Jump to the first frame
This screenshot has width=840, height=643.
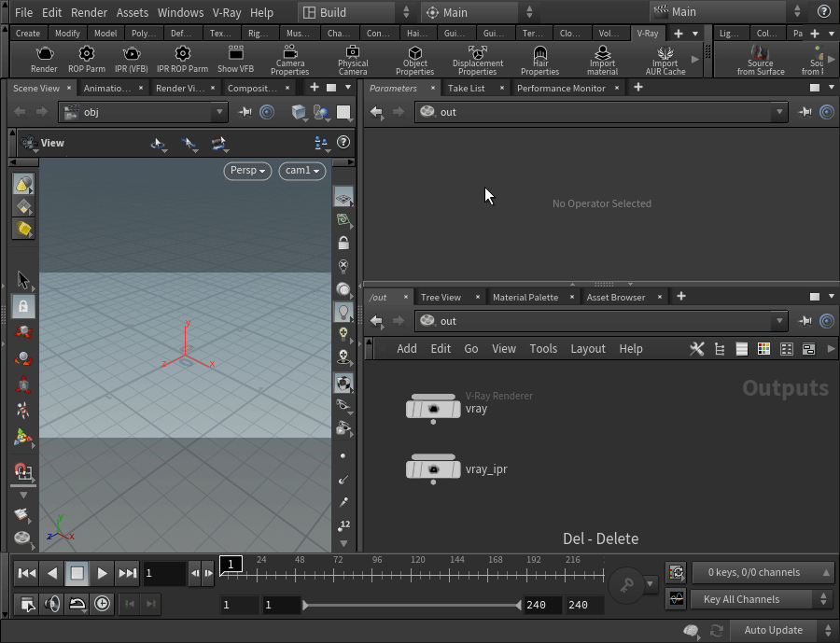point(27,573)
